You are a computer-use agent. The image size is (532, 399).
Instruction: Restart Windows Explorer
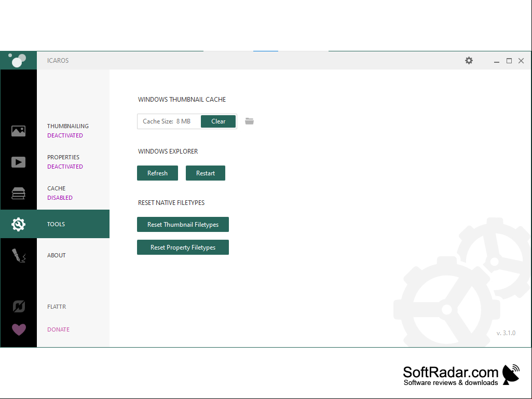click(205, 173)
